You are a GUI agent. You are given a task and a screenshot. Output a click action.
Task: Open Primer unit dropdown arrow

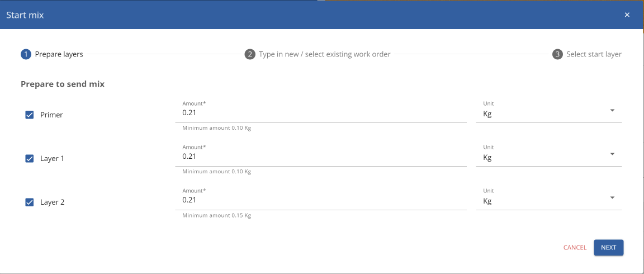(x=612, y=111)
